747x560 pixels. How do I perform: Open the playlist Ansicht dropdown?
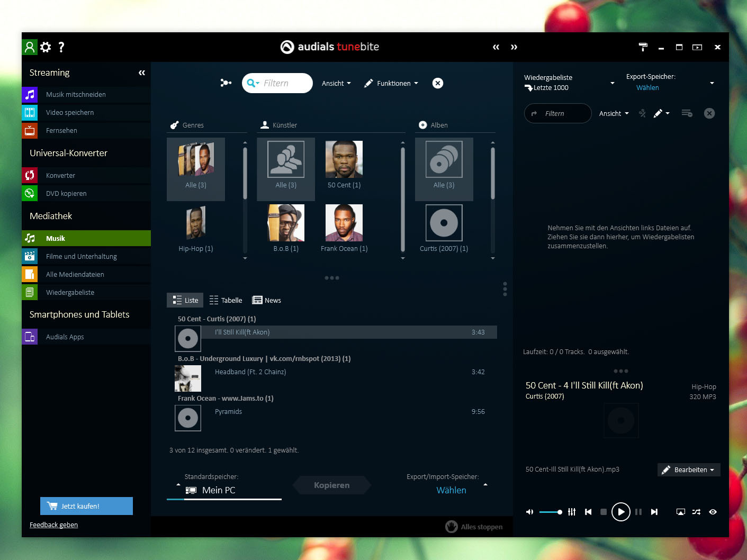(614, 114)
